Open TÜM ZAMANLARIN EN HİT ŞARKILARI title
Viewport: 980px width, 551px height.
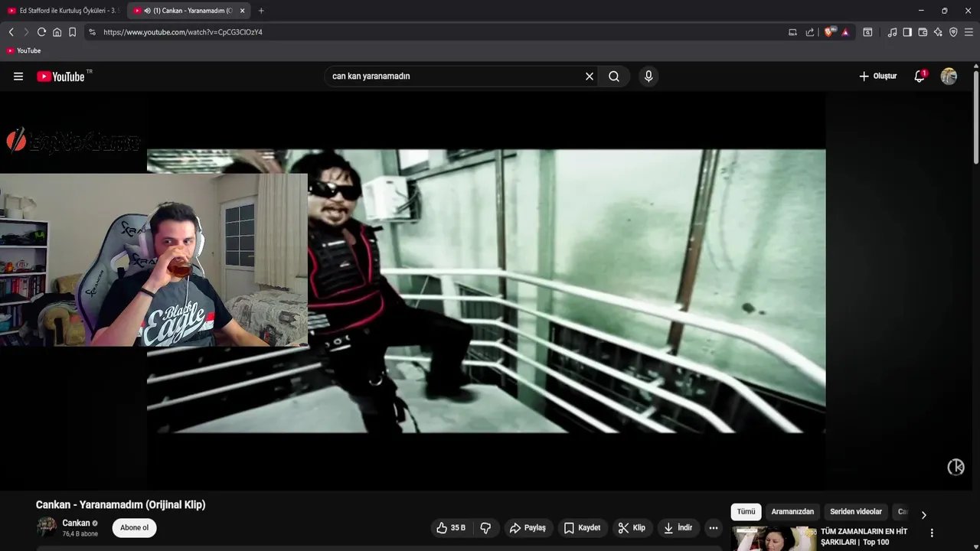coord(864,536)
